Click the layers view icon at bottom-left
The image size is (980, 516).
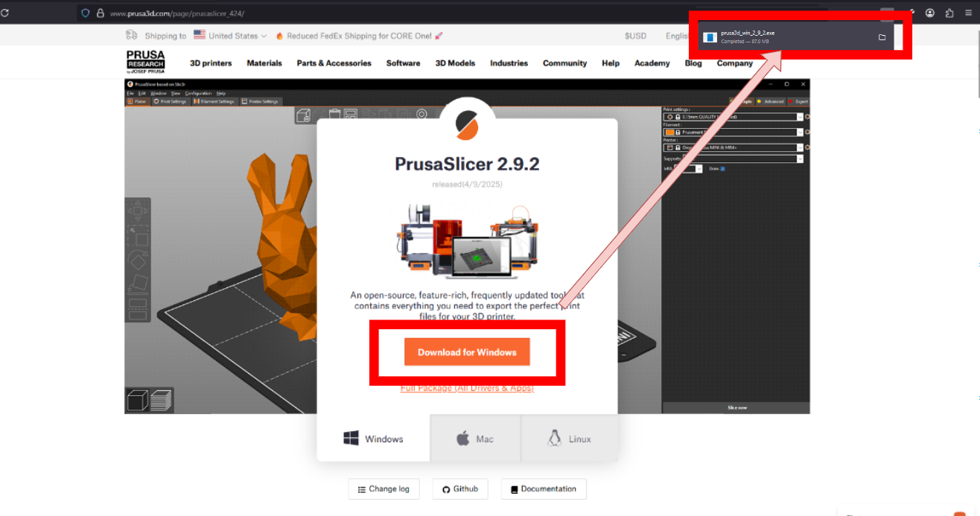pyautogui.click(x=161, y=401)
